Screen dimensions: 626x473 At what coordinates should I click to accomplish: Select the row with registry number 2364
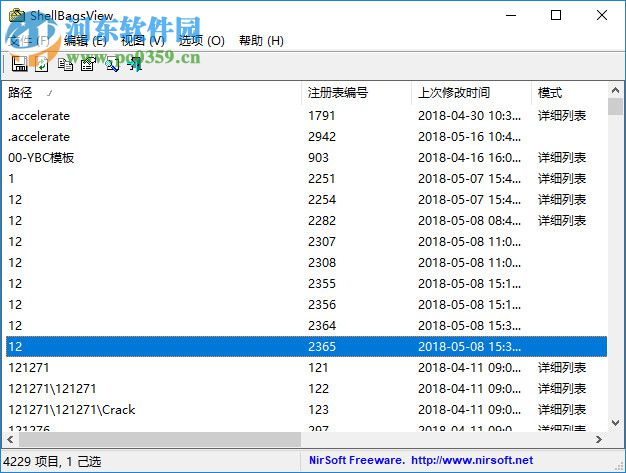tap(307, 326)
